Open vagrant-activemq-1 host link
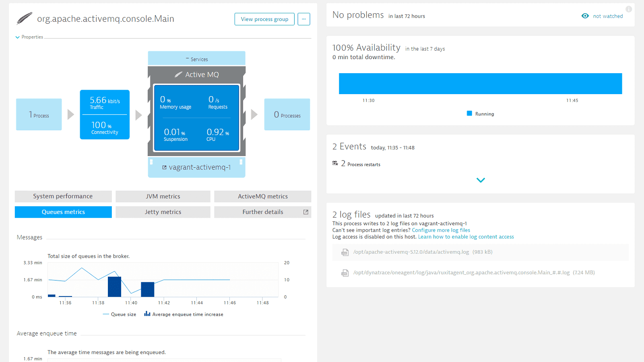The image size is (644, 362). coord(200,167)
